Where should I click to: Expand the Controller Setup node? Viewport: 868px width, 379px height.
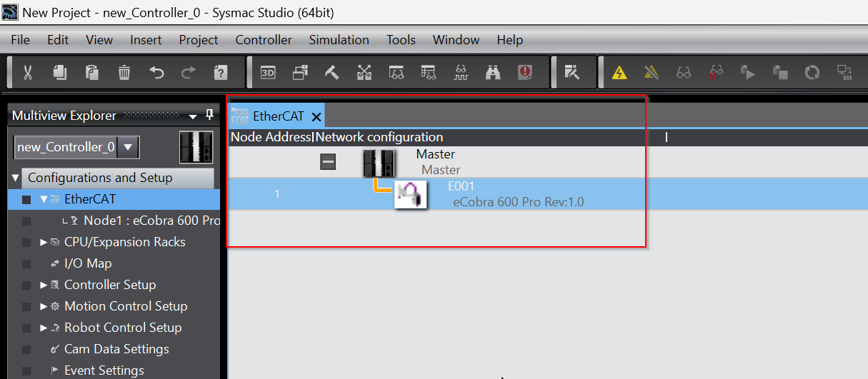[44, 285]
